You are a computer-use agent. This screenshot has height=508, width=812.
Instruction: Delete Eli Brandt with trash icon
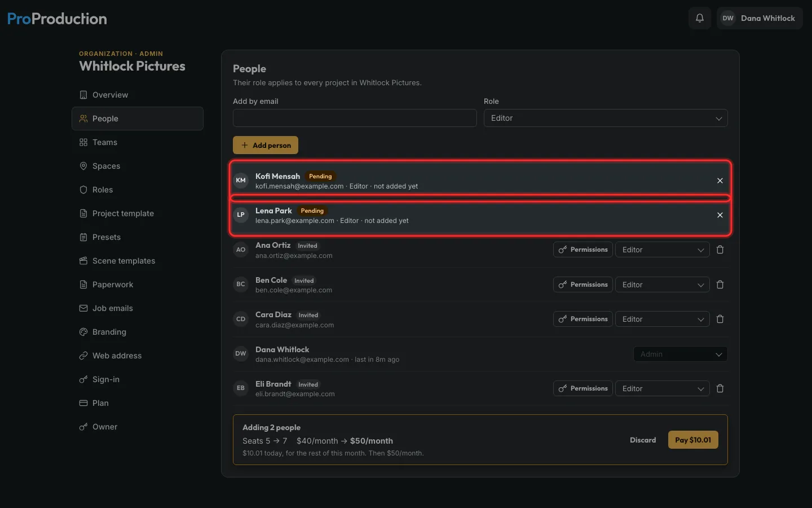point(720,388)
